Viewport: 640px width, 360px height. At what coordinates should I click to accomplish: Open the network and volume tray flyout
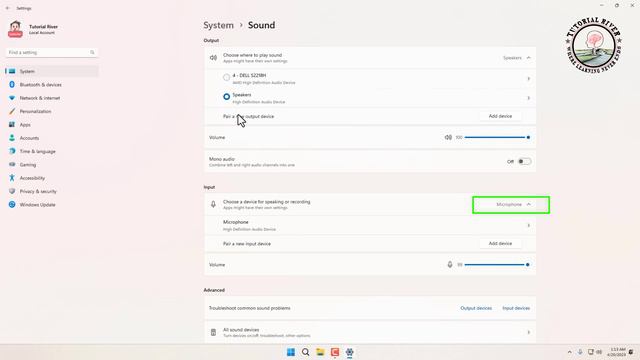click(x=595, y=352)
